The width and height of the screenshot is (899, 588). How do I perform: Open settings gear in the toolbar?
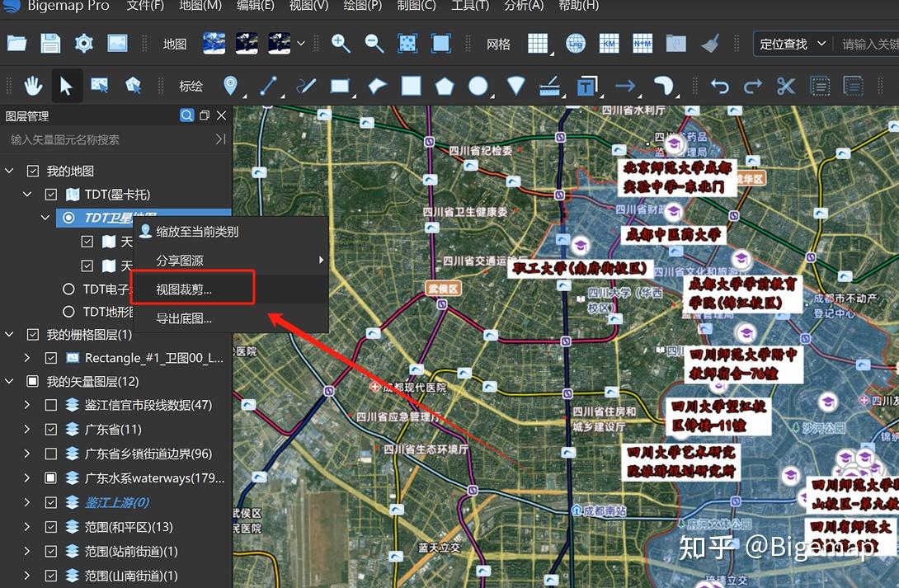click(83, 44)
